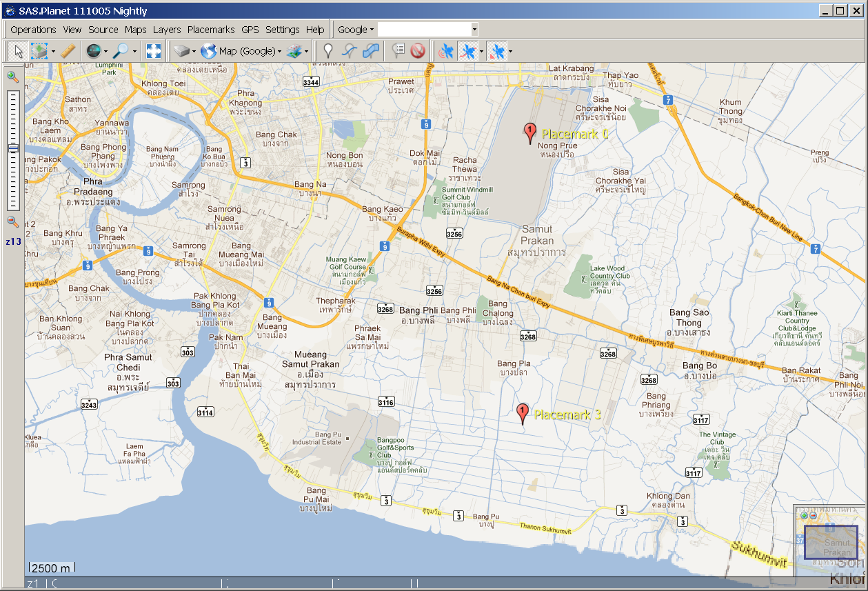
Task: Select the add path tool icon
Action: coord(350,51)
